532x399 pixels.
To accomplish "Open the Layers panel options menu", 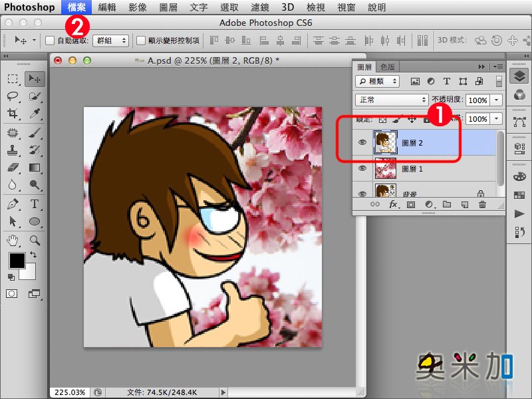I will (497, 67).
